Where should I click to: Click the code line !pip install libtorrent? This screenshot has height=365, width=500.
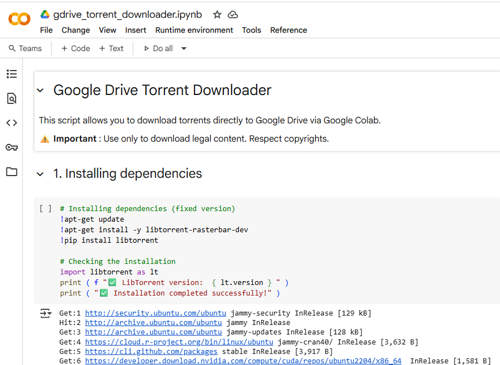click(x=109, y=240)
